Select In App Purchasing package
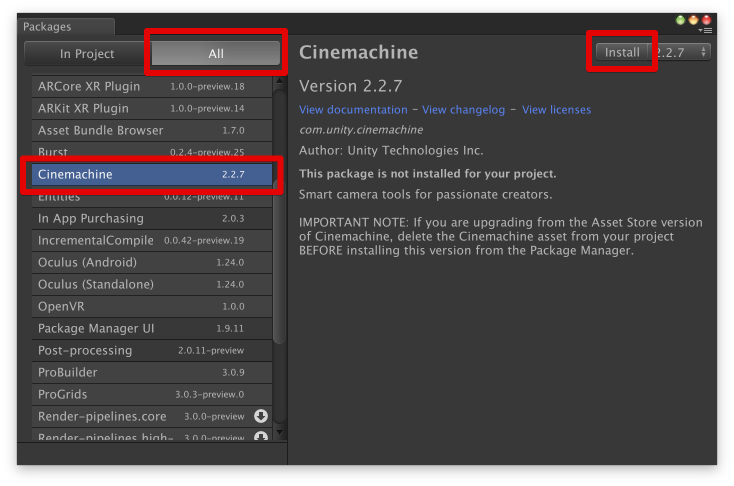Image resolution: width=734 pixels, height=486 pixels. tap(152, 218)
